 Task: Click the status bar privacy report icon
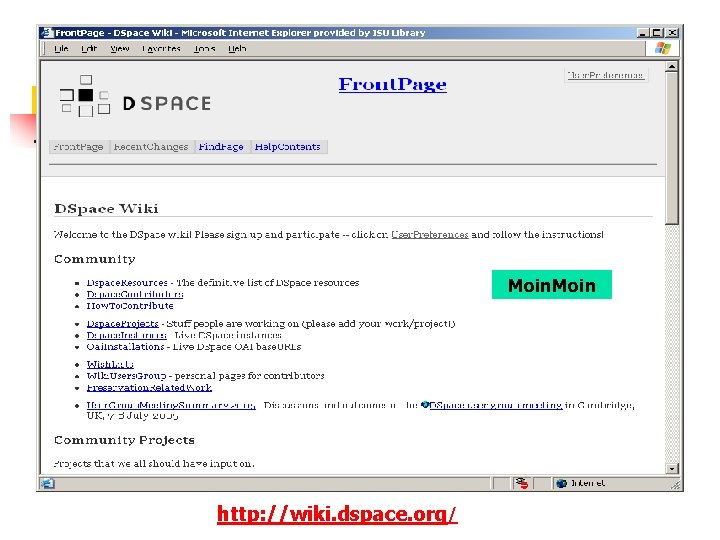pos(522,483)
